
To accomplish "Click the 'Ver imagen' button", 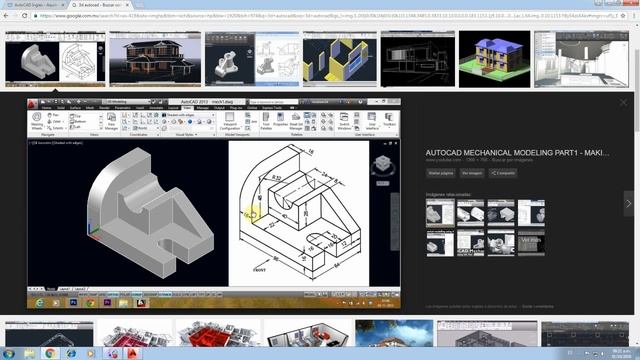I will pyautogui.click(x=472, y=173).
